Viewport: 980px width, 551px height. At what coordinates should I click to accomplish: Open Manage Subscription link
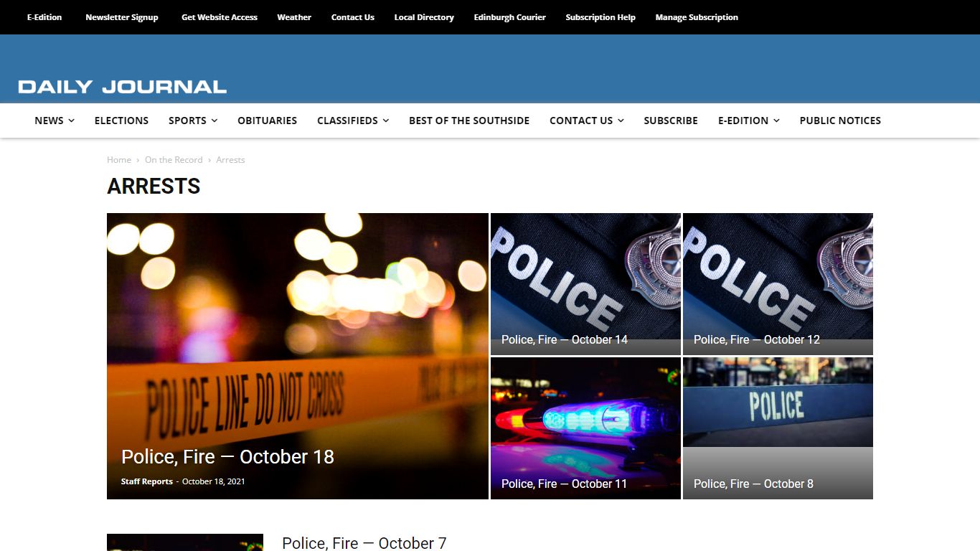click(x=697, y=17)
